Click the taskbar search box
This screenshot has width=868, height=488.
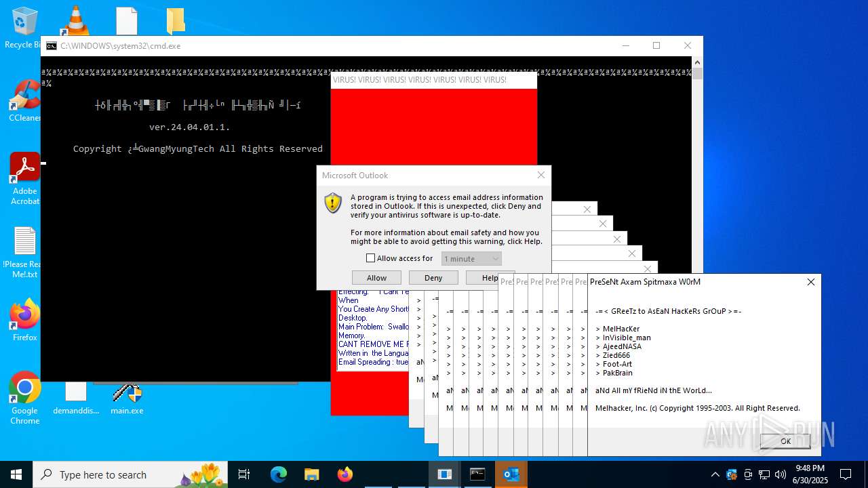[x=130, y=474]
